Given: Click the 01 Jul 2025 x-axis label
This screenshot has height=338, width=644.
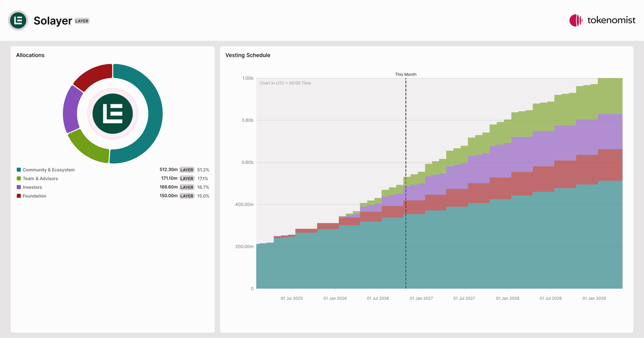Looking at the screenshot, I should point(291,298).
